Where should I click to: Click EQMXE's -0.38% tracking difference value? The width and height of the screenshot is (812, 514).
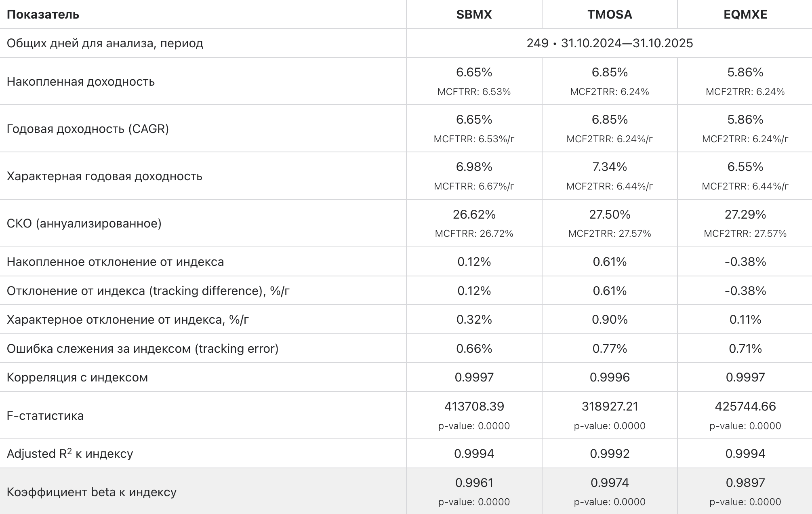coord(745,291)
